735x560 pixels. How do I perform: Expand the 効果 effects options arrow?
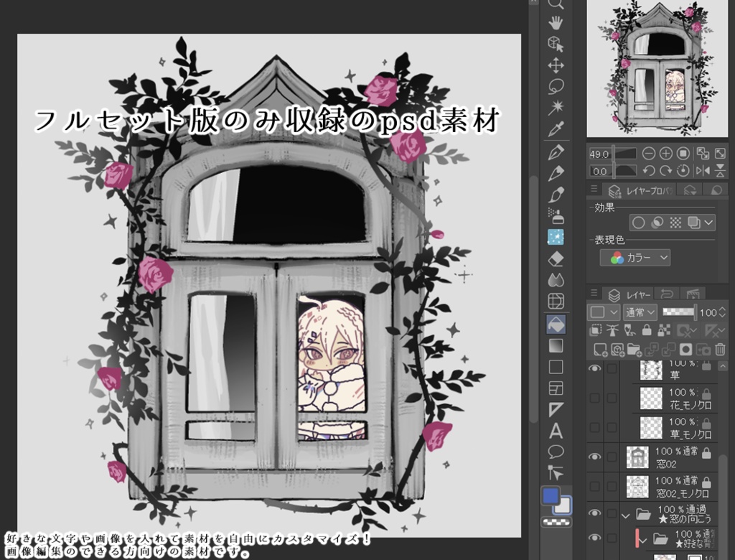point(708,223)
